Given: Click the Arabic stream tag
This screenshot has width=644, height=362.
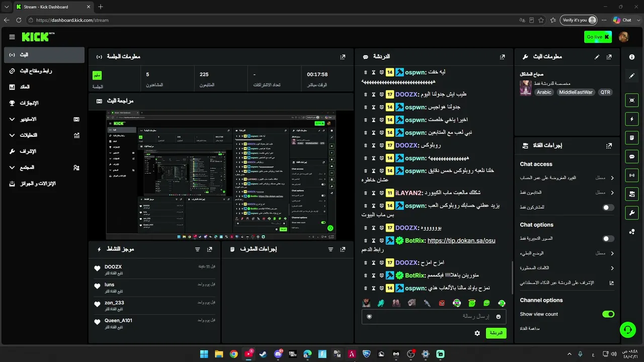Looking at the screenshot, I should point(544,93).
